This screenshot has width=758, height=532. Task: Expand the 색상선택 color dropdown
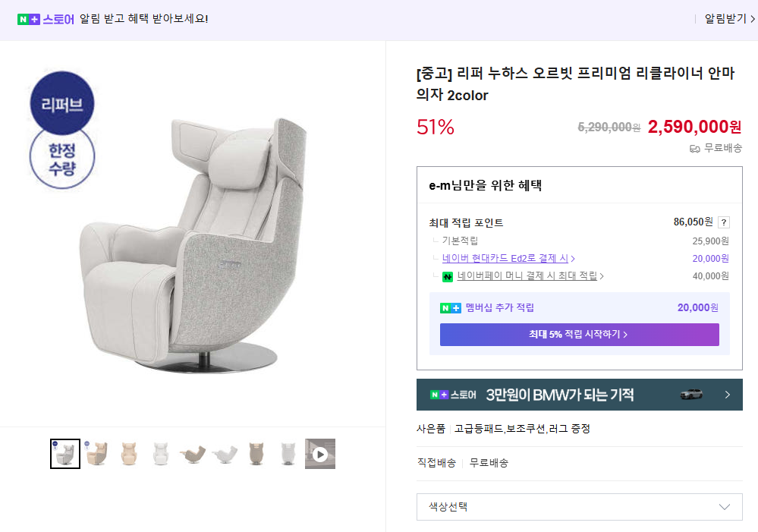579,507
